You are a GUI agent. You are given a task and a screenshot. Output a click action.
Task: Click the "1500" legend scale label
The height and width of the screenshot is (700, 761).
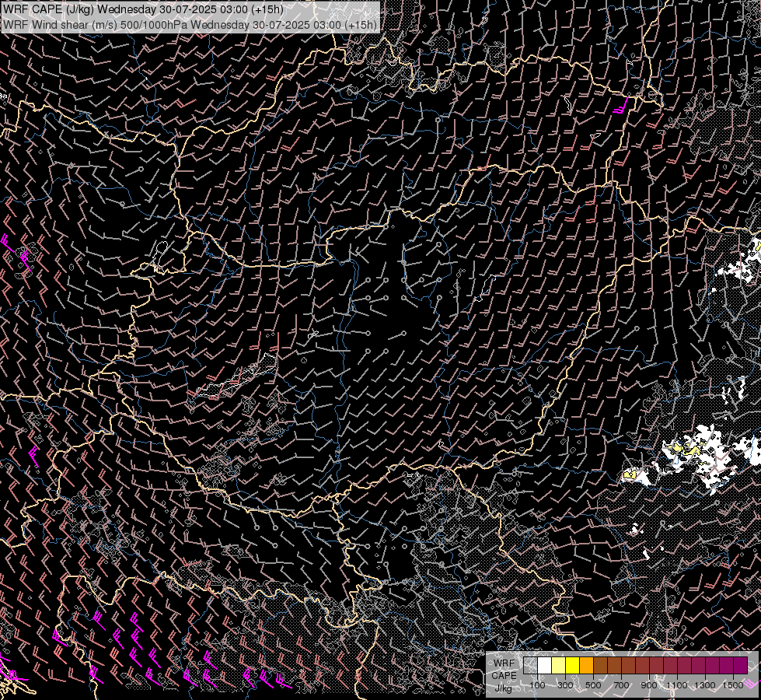click(x=733, y=685)
